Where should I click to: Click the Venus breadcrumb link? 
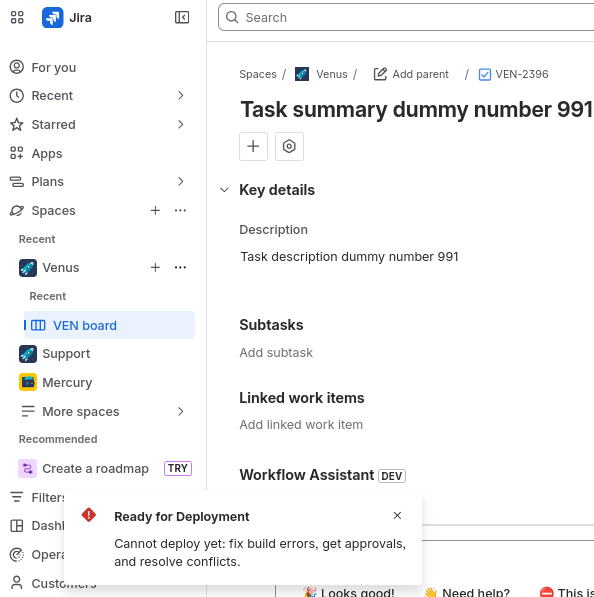click(332, 74)
